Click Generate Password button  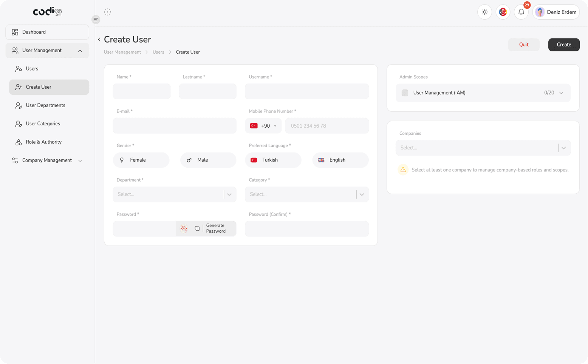pos(216,228)
